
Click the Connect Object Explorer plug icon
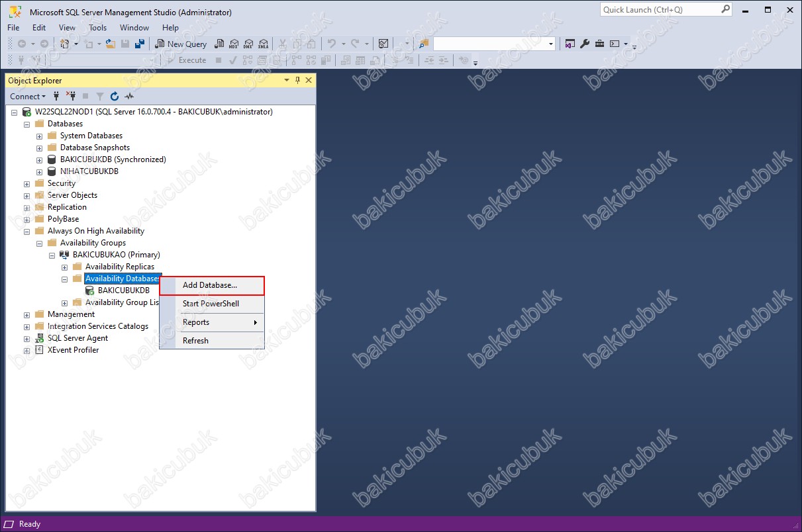coord(56,96)
